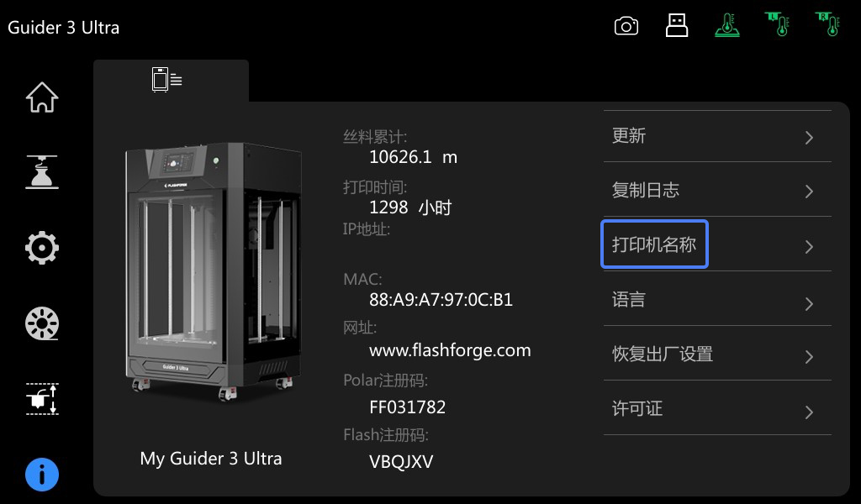Click the Guider 3 Ultra printer image
Image resolution: width=861 pixels, height=504 pixels.
[x=214, y=271]
